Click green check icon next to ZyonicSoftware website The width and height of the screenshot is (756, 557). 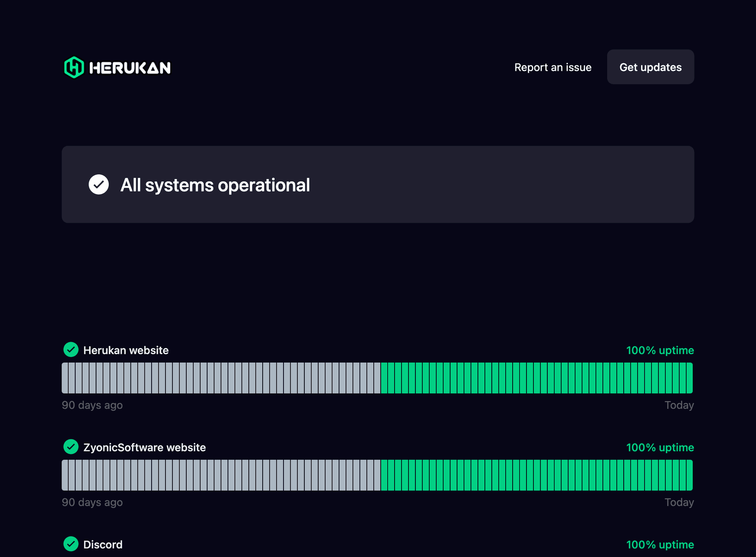[x=71, y=447]
